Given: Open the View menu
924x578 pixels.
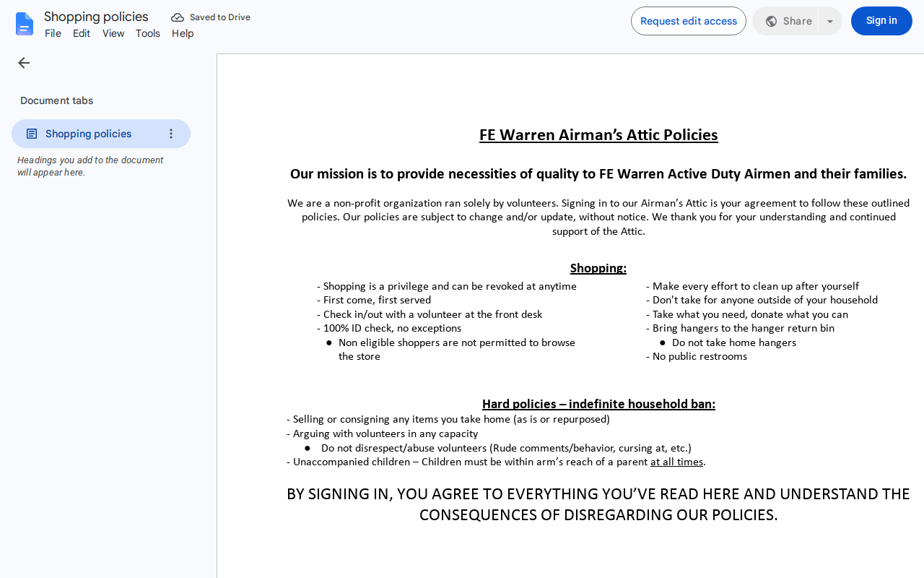Looking at the screenshot, I should [x=113, y=33].
